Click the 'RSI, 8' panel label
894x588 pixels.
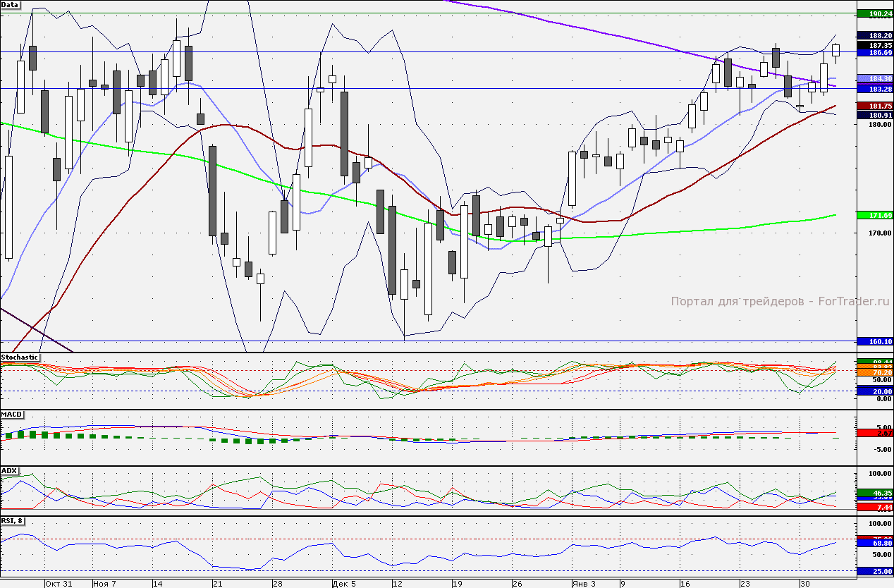point(13,521)
